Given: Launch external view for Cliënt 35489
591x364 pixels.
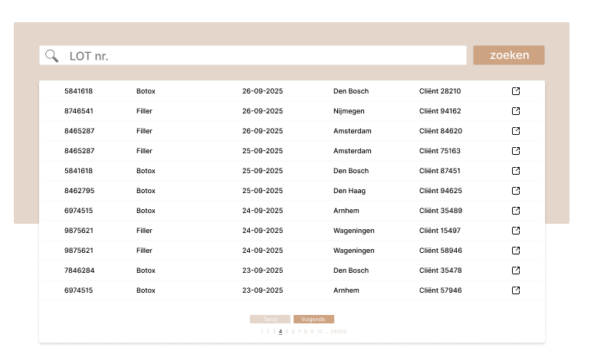Looking at the screenshot, I should pyautogui.click(x=516, y=211).
